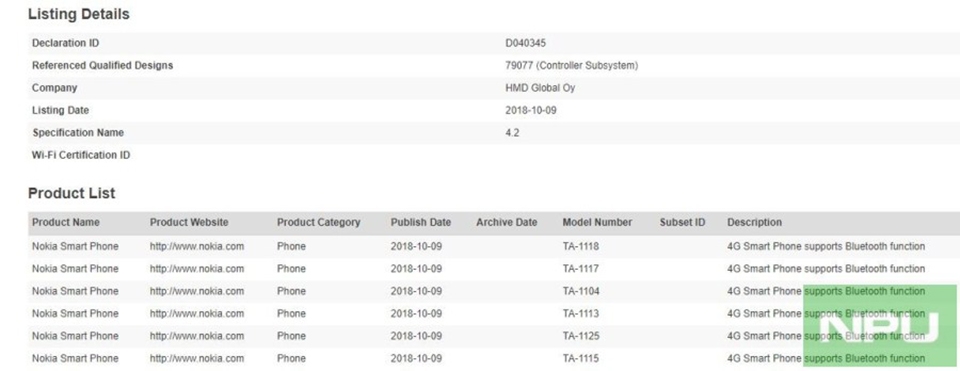Select the Subset ID column header
This screenshot has width=960, height=371.
pos(682,222)
